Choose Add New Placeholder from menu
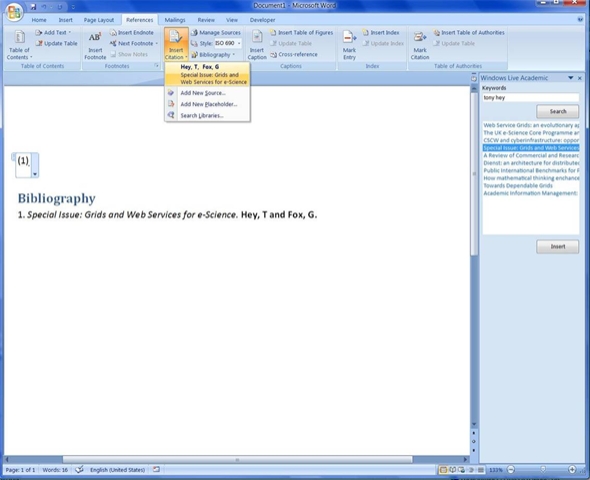590x480 pixels. (x=207, y=104)
